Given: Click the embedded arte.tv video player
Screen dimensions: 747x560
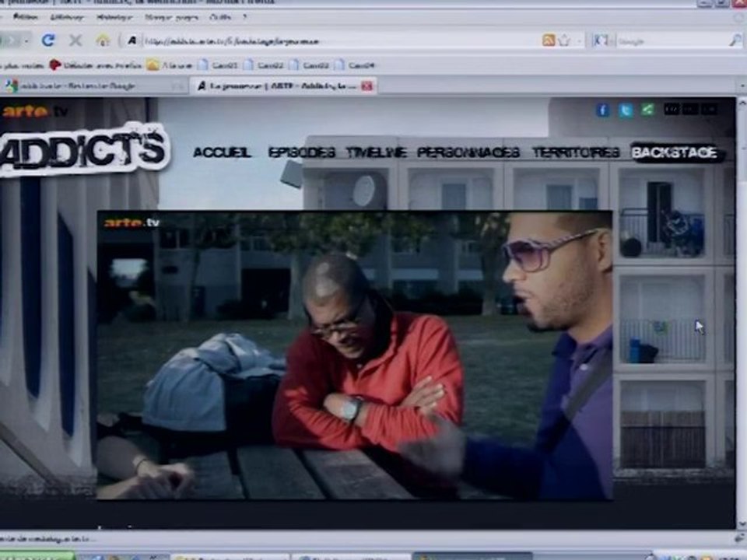Looking at the screenshot, I should pyautogui.click(x=355, y=355).
